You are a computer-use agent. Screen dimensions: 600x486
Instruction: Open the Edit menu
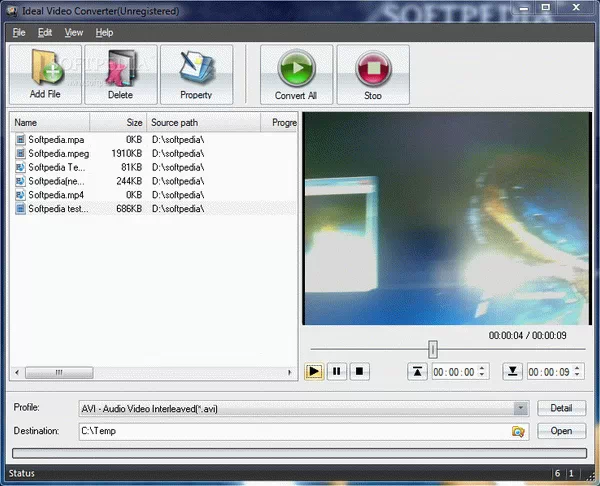(x=45, y=33)
